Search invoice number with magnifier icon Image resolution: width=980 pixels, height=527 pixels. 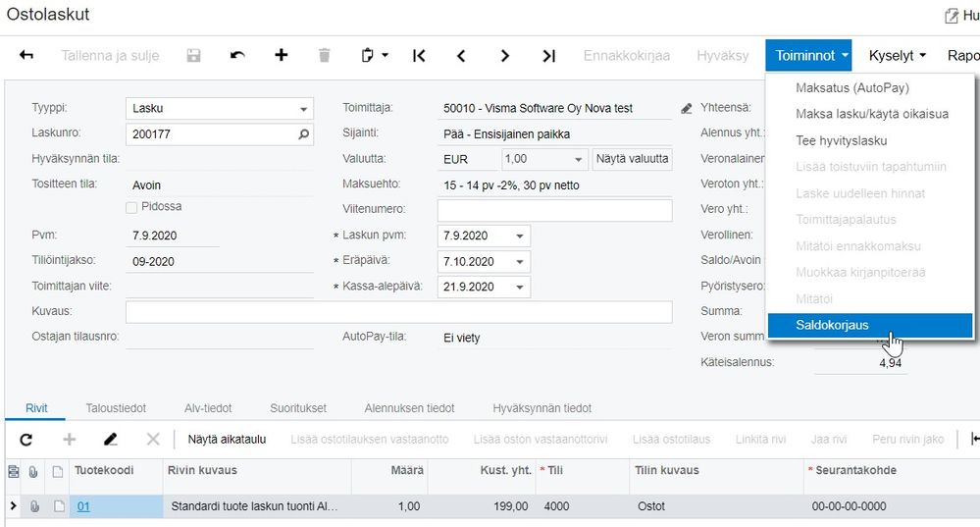tap(303, 133)
